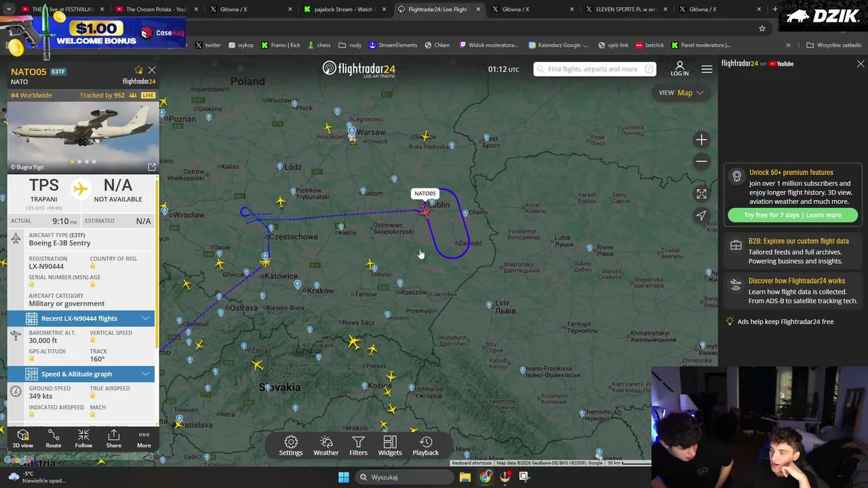Show more bookmarks with chevron
This screenshot has height=488, width=868.
(x=788, y=45)
